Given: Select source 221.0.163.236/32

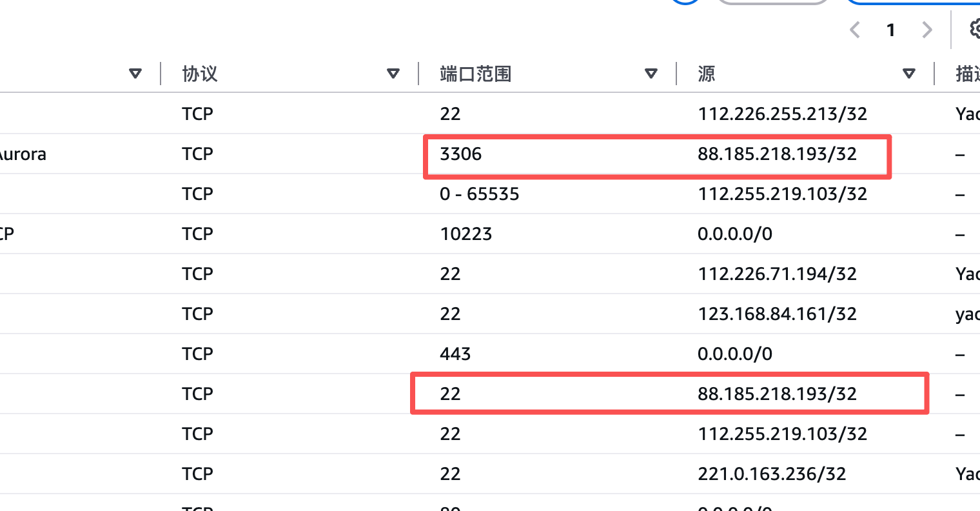Looking at the screenshot, I should pyautogui.click(x=772, y=474).
